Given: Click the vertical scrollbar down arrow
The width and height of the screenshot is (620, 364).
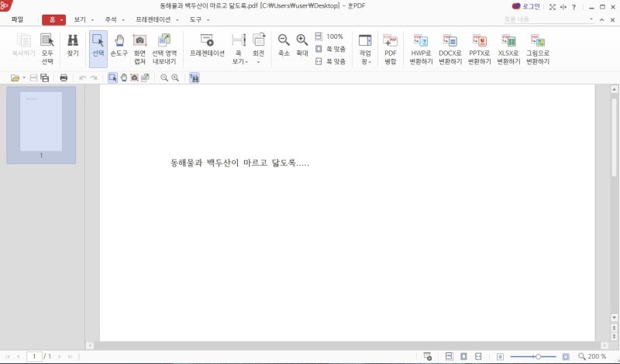Looking at the screenshot, I should (614, 318).
